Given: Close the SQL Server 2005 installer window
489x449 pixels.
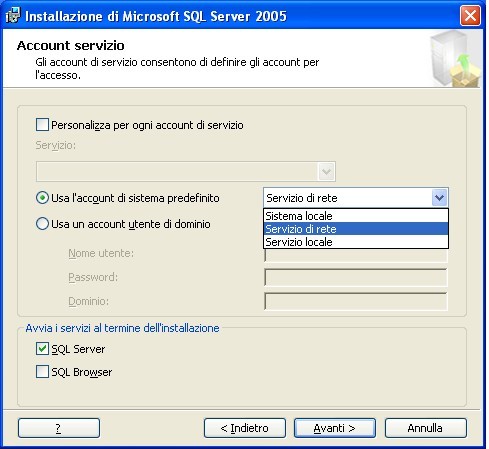Looking at the screenshot, I should [470, 15].
